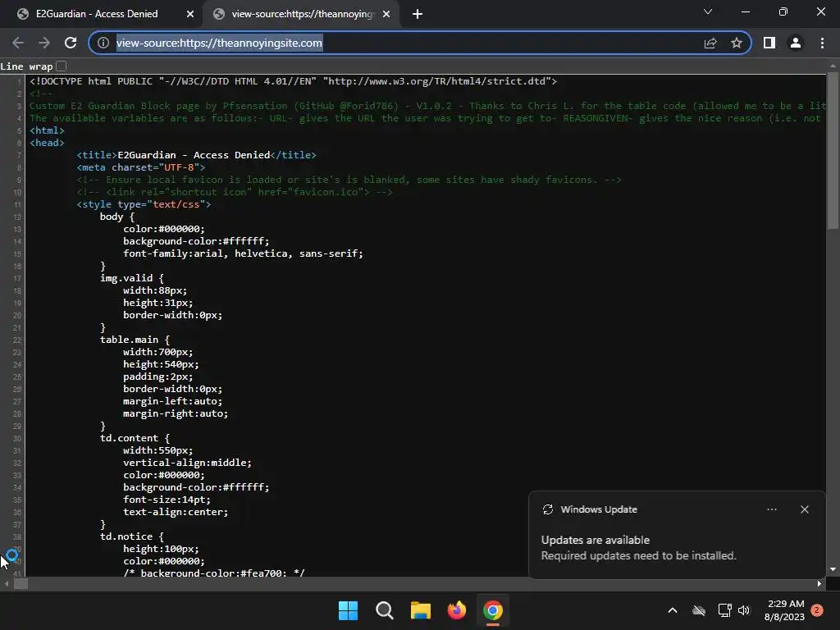This screenshot has width=840, height=630.
Task: Launch File Explorer from the taskbar
Action: (x=421, y=610)
